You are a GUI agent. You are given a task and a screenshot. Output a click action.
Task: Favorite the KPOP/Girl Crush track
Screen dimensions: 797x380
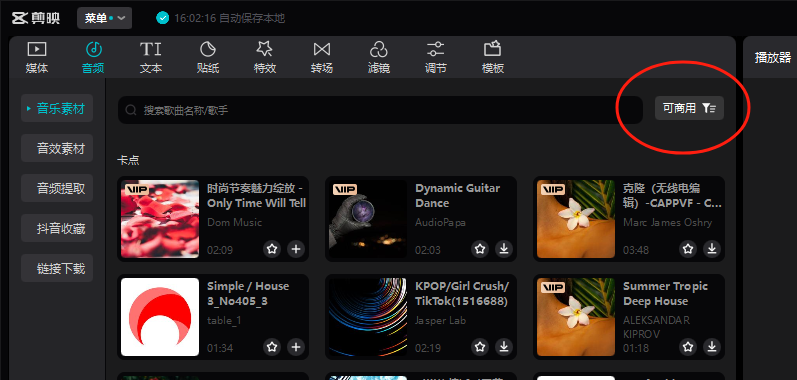tap(480, 347)
